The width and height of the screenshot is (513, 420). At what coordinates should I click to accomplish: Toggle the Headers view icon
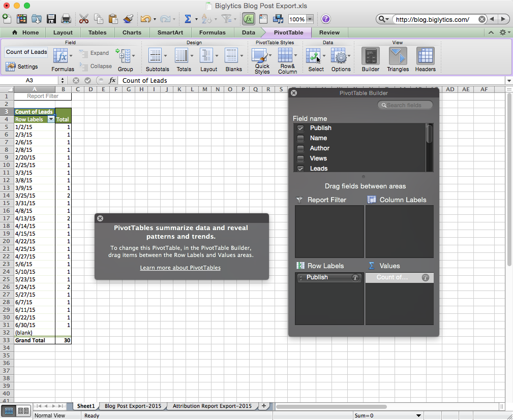[425, 56]
